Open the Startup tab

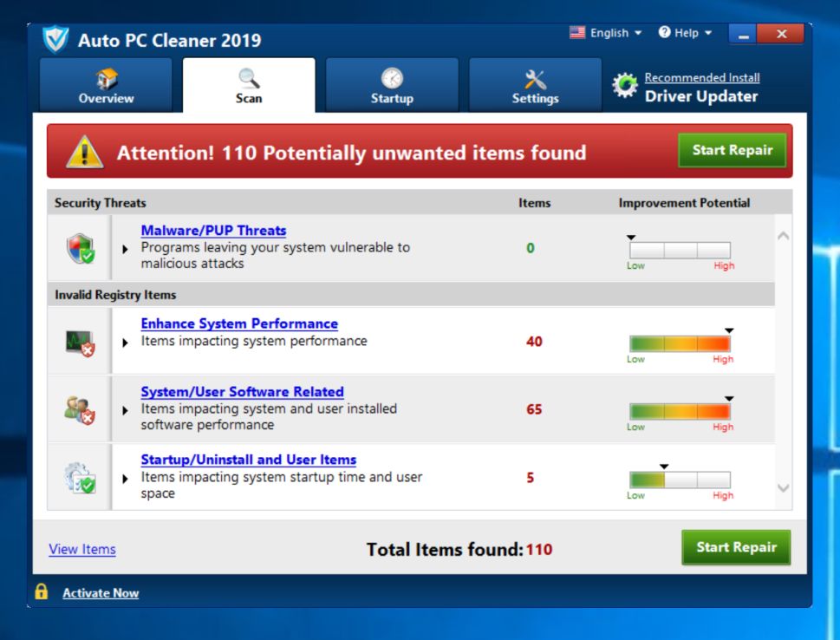(392, 85)
